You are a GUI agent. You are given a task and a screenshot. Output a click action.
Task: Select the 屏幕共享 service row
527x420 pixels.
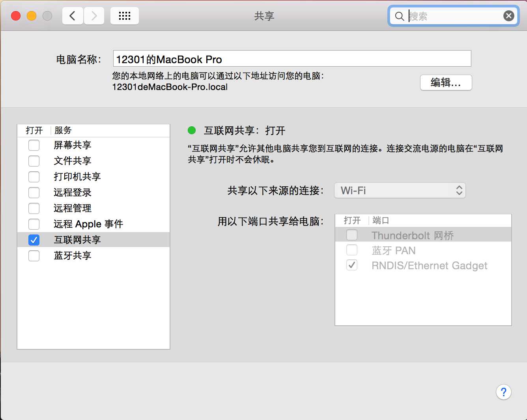click(x=93, y=145)
